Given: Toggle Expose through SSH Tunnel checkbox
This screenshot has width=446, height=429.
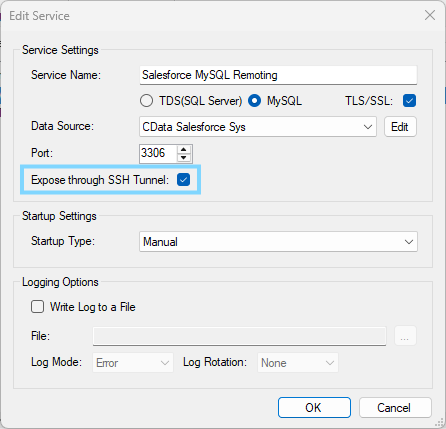Looking at the screenshot, I should pos(183,180).
